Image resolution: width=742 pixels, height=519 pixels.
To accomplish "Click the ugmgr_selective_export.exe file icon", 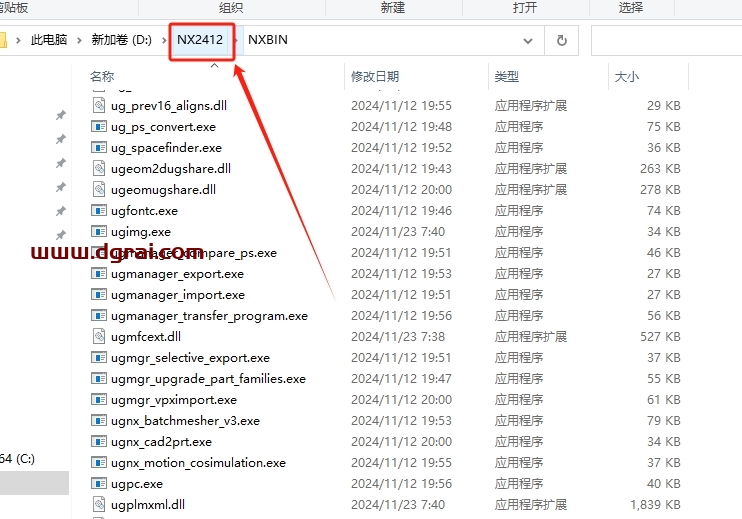I will click(99, 357).
